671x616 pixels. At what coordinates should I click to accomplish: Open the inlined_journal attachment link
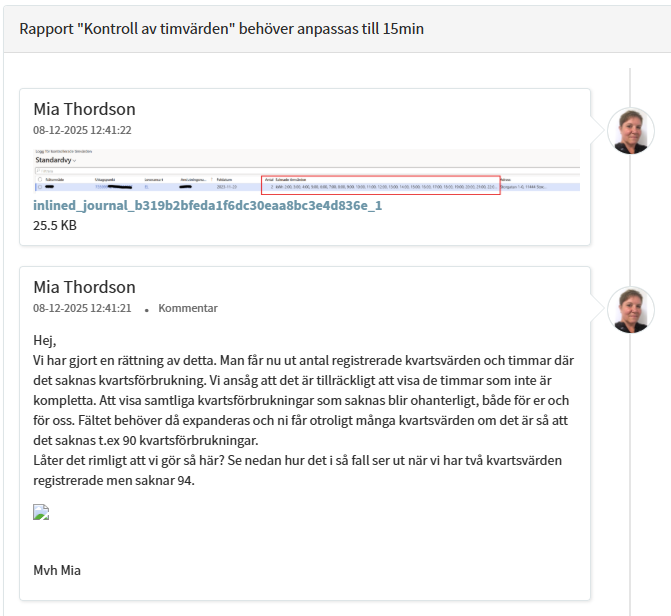[207, 205]
